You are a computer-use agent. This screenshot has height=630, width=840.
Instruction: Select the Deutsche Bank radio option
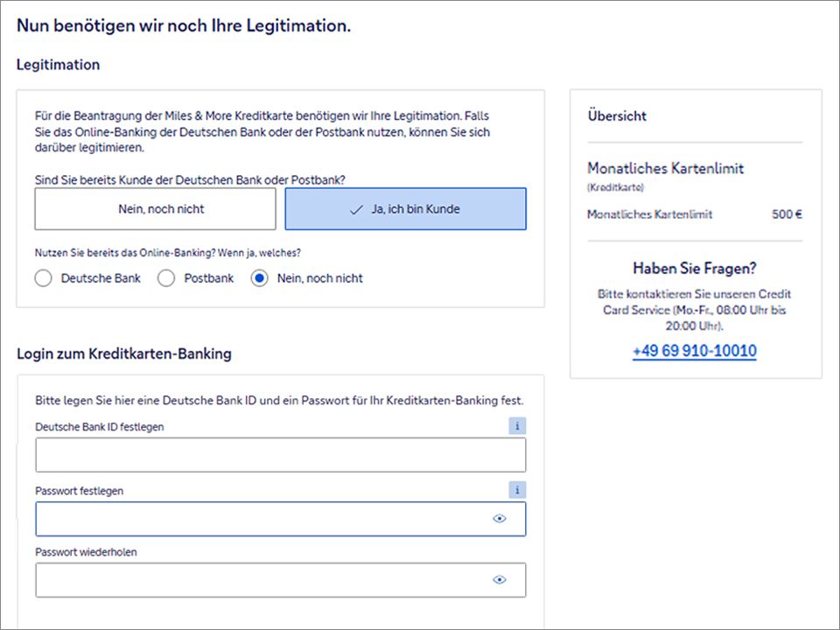(43, 278)
